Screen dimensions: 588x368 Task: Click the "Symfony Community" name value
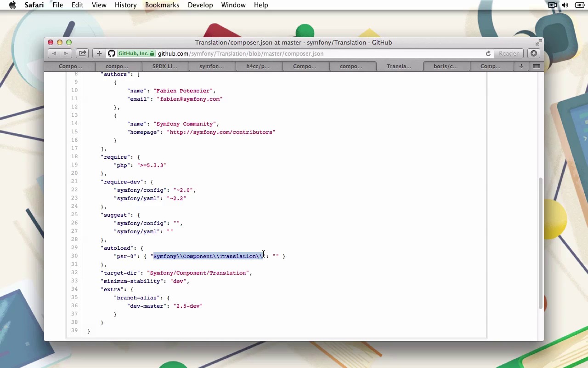185,124
